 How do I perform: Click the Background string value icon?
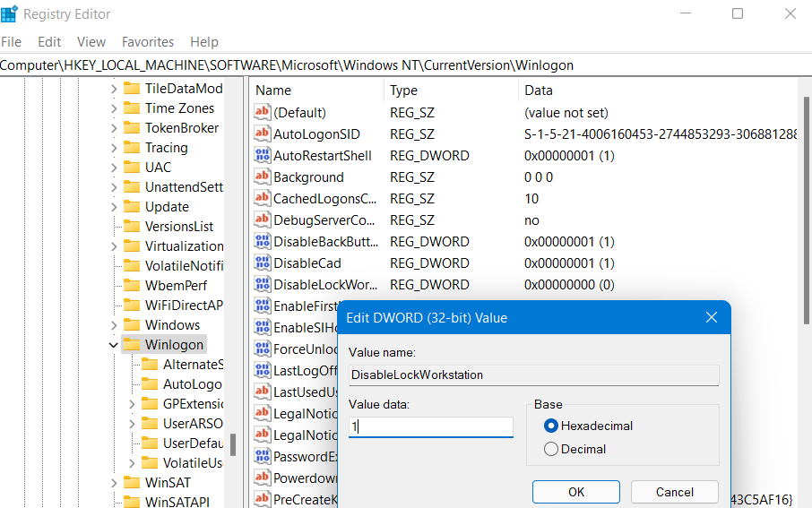(263, 177)
